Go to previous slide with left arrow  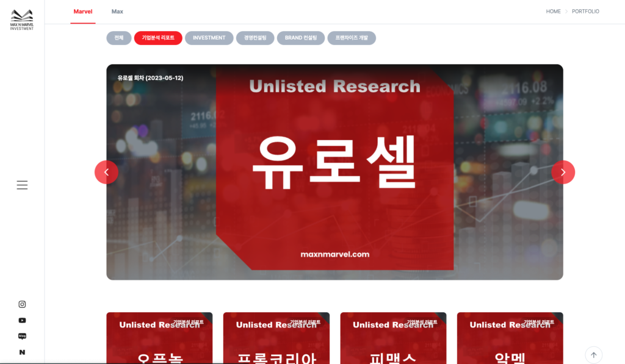tap(106, 172)
